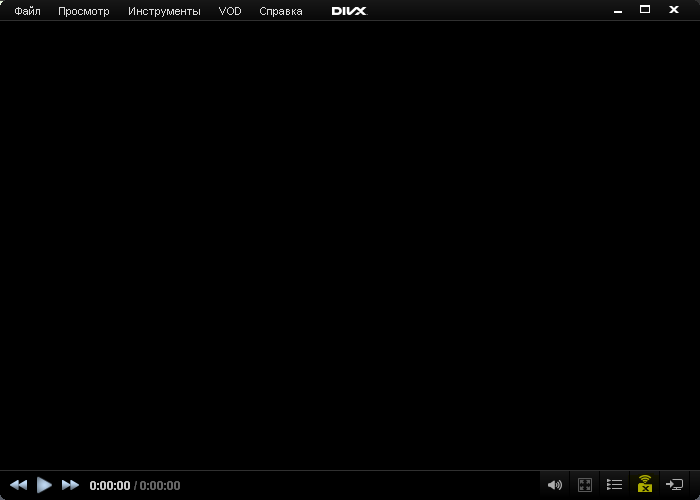700x500 pixels.
Task: Click the DivX logo
Action: click(x=349, y=11)
